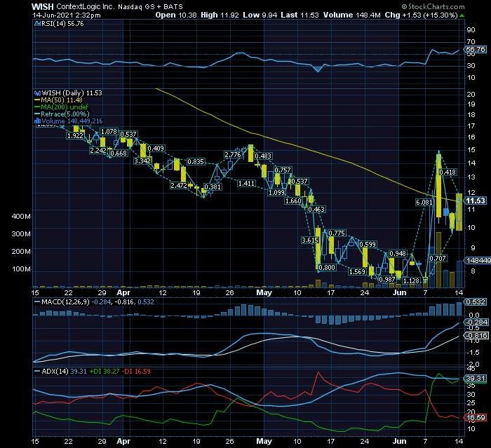Click the MACD(12,26,9) legend label
This screenshot has height=448, width=491.
pyautogui.click(x=65, y=302)
